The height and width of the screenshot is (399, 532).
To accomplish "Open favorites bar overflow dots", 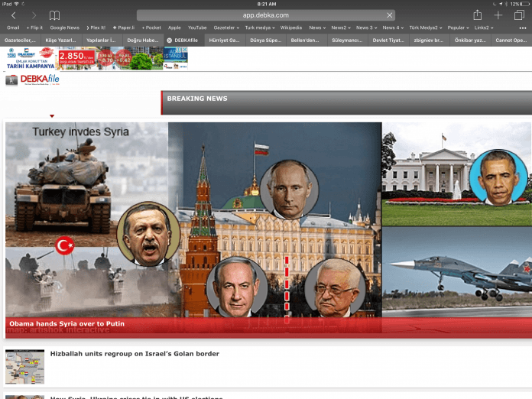I will (523, 28).
